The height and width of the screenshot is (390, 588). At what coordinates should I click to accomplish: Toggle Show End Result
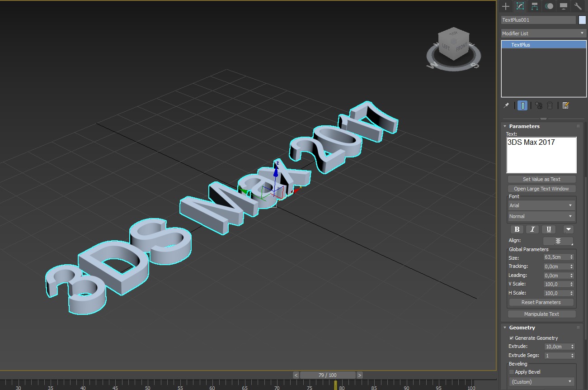pyautogui.click(x=522, y=105)
